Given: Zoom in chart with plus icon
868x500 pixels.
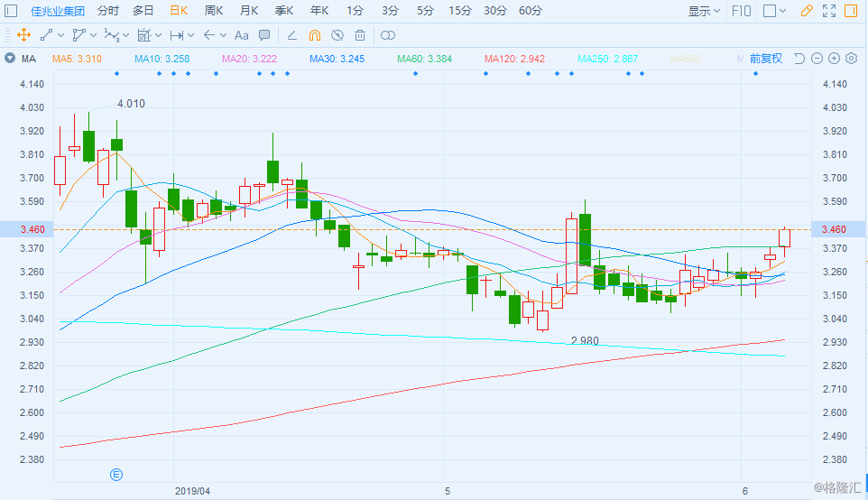Looking at the screenshot, I should click(x=835, y=59).
